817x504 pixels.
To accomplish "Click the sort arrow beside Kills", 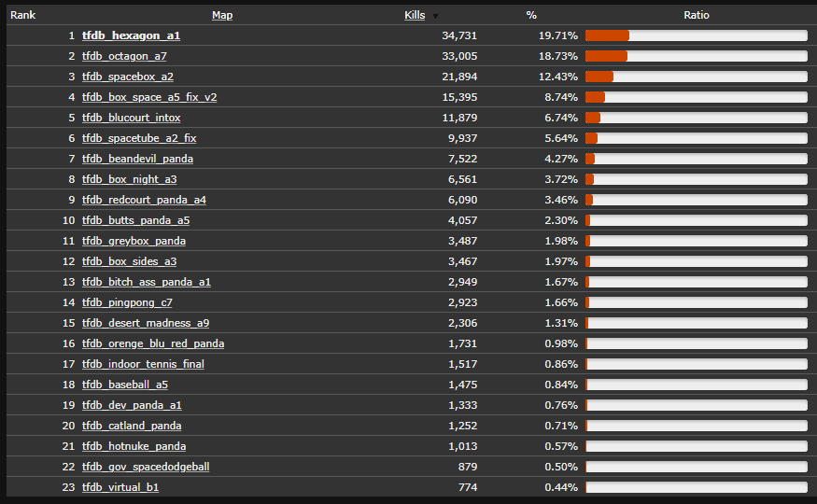I will pyautogui.click(x=435, y=16).
